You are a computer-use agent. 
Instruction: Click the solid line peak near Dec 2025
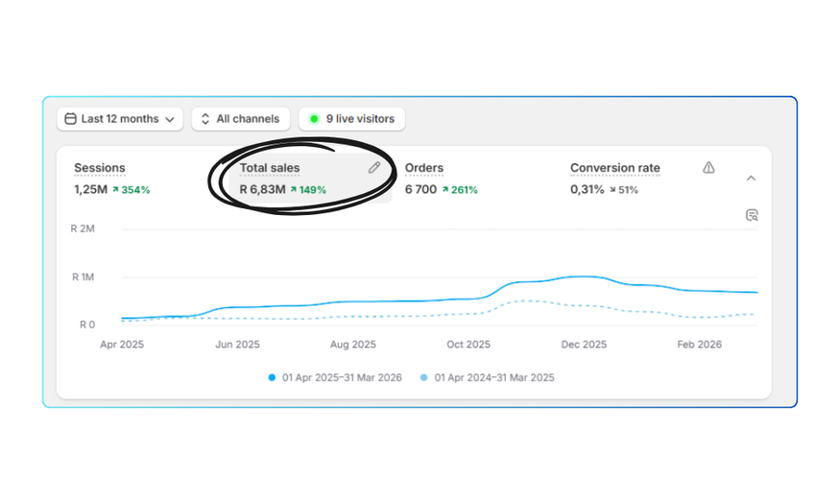[x=583, y=276]
